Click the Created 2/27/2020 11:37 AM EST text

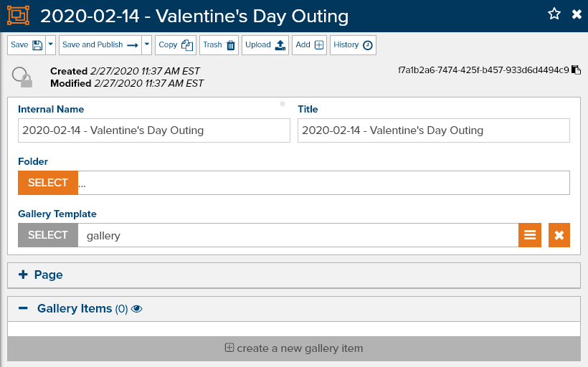tap(125, 71)
